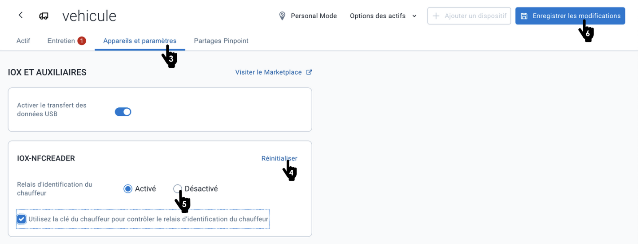Switch to the Actif tab
Image resolution: width=644 pixels, height=251 pixels.
point(23,41)
